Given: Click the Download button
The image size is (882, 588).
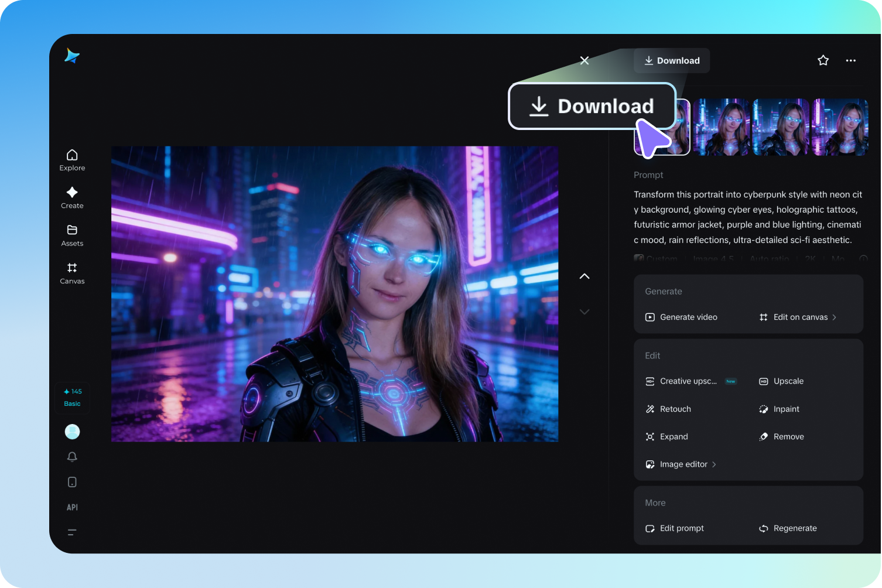Looking at the screenshot, I should (x=672, y=60).
